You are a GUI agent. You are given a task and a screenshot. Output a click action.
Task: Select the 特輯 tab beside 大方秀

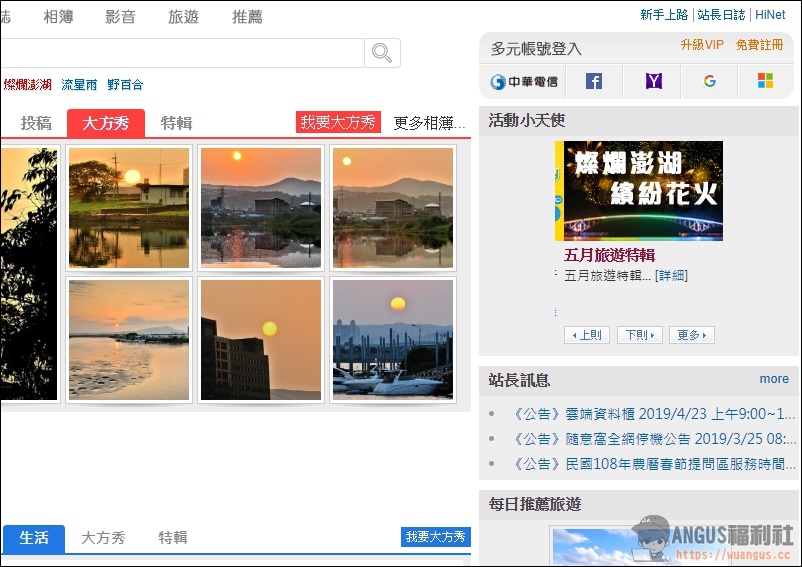pos(176,123)
